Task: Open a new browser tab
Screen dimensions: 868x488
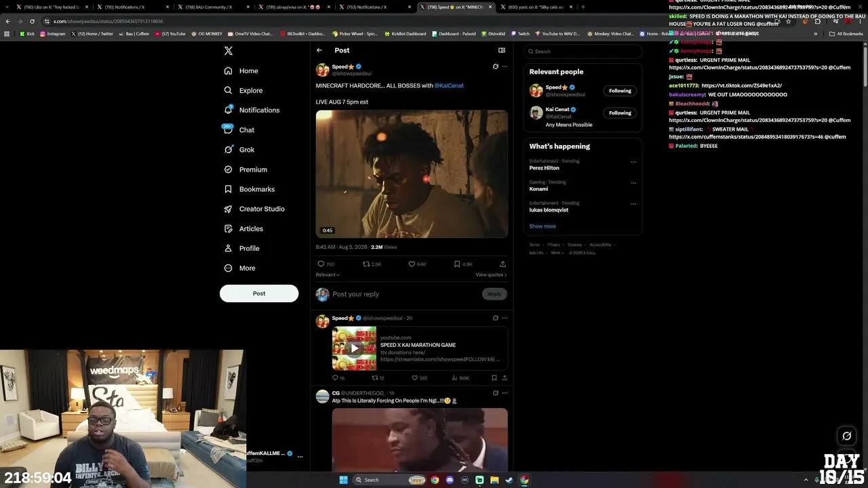Action: tap(583, 7)
